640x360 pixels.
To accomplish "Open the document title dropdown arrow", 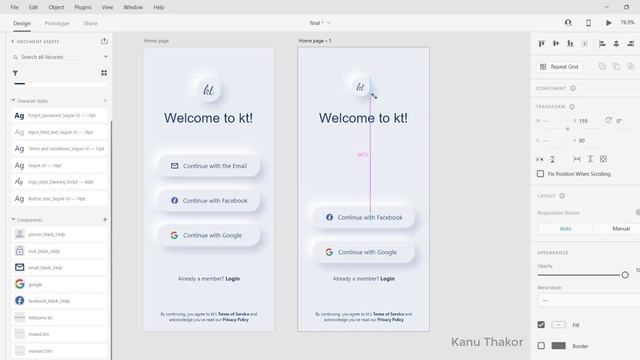I will click(329, 23).
